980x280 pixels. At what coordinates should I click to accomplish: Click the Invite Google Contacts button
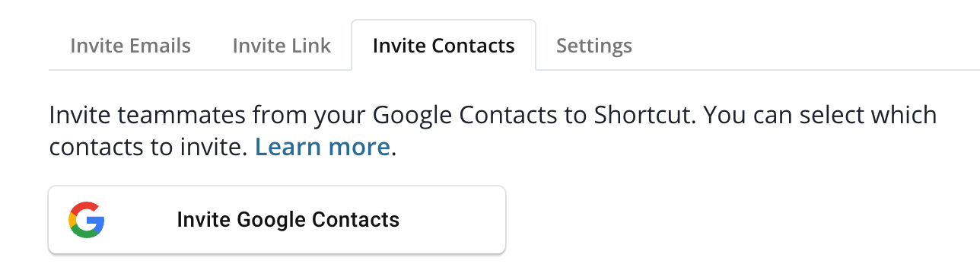point(277,220)
